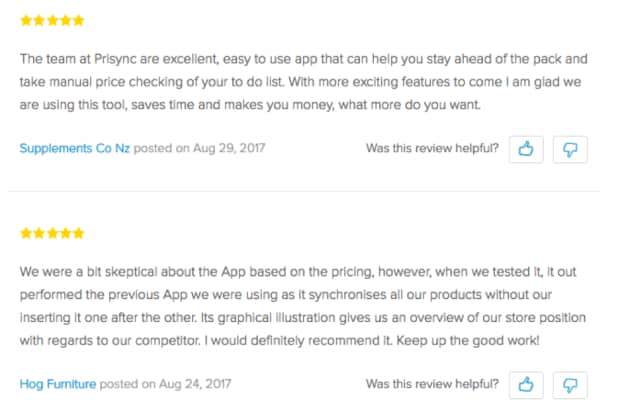Click the Prisync team review paragraph
Viewport: 618px width, 419px height.
[300, 80]
